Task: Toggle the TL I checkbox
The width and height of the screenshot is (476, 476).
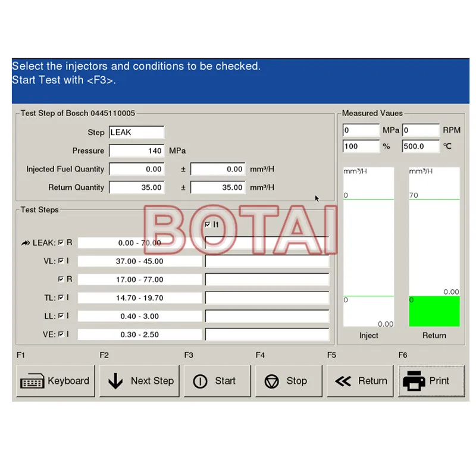Action: [x=61, y=297]
